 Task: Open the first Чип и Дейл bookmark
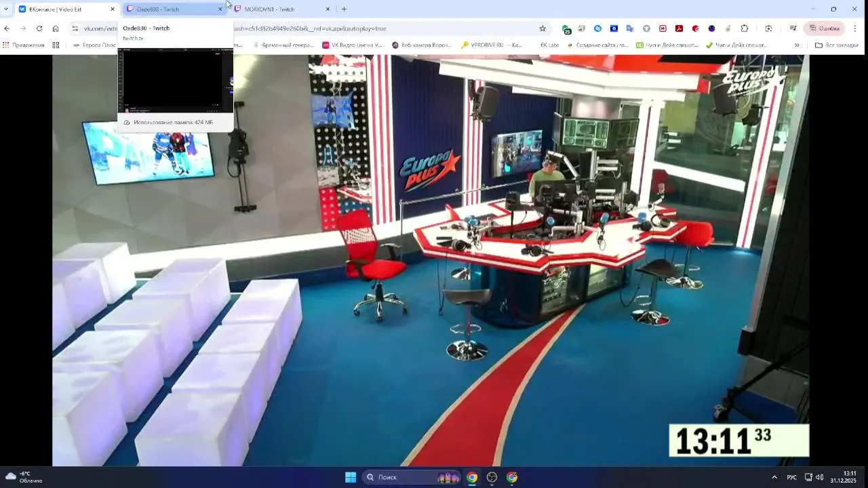pyautogui.click(x=667, y=45)
